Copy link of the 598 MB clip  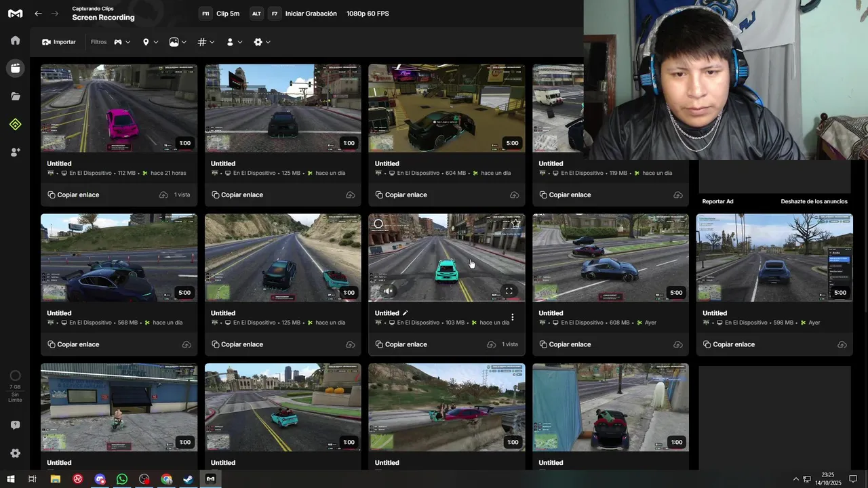pyautogui.click(x=729, y=344)
